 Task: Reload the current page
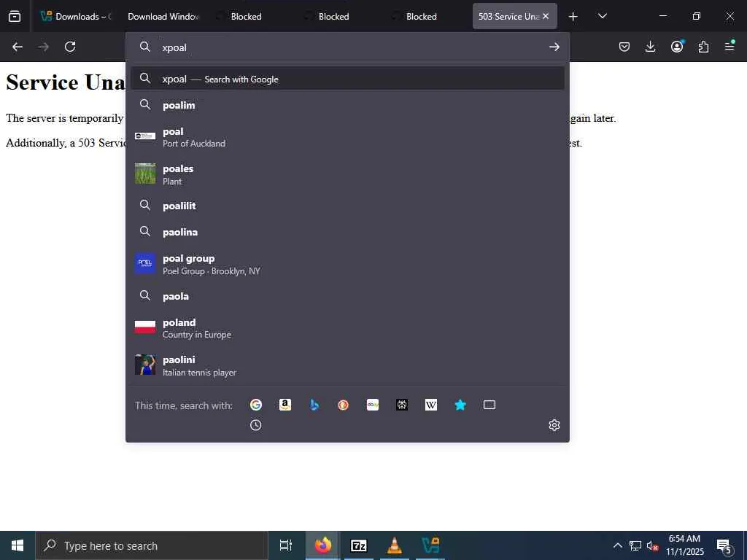[x=70, y=47]
